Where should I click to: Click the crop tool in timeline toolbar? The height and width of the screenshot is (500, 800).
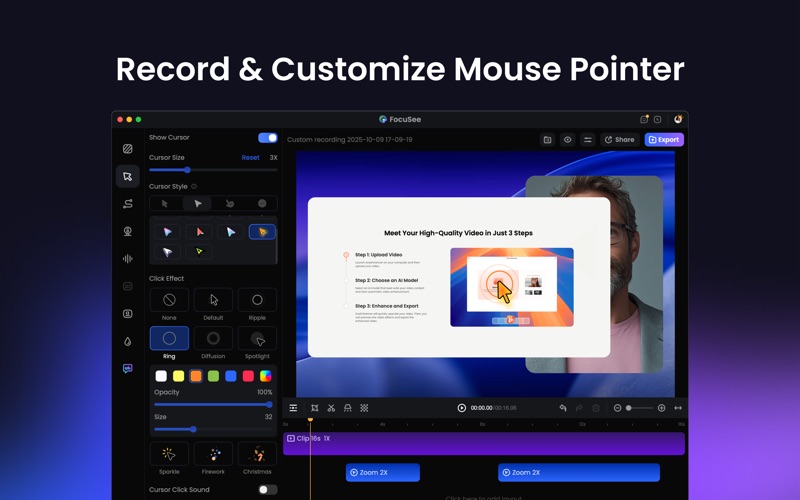pos(314,408)
